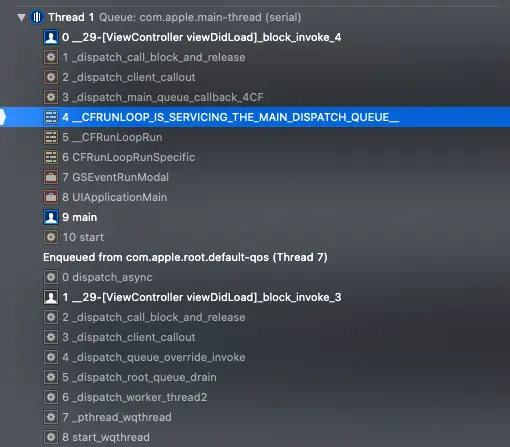510x447 pixels.
Task: Click gear icon of enqueued frame 2 _dispatch_call_block_and_release
Action: (x=51, y=317)
